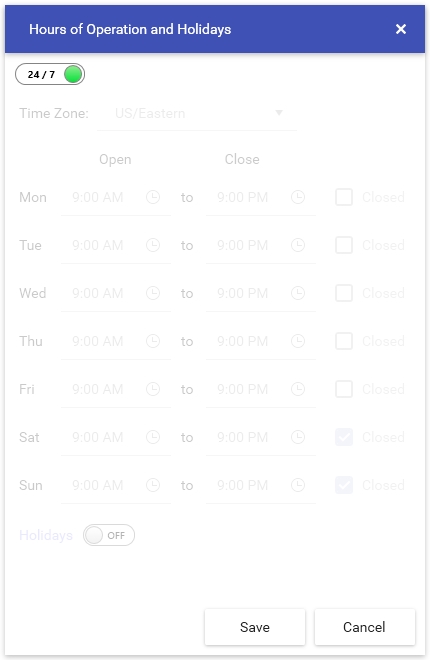This screenshot has height=660, width=430.
Task: Uncheck the Closed box for Saturday
Action: coord(344,437)
